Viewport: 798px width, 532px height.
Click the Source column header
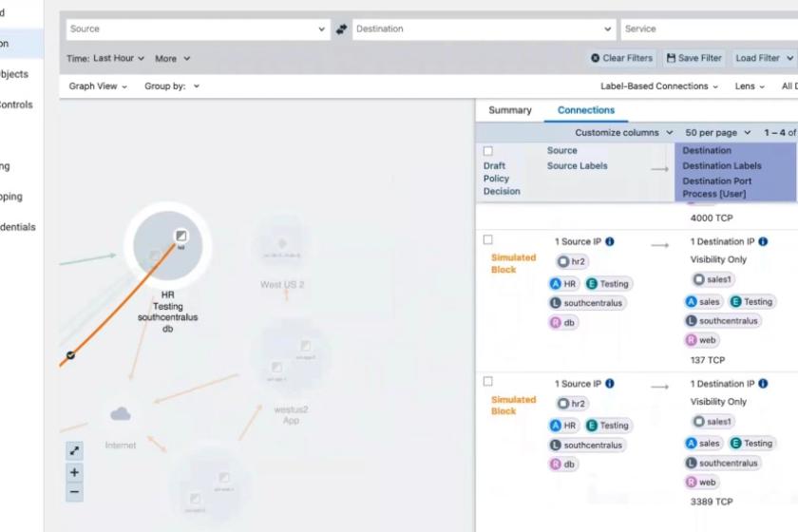pos(561,151)
